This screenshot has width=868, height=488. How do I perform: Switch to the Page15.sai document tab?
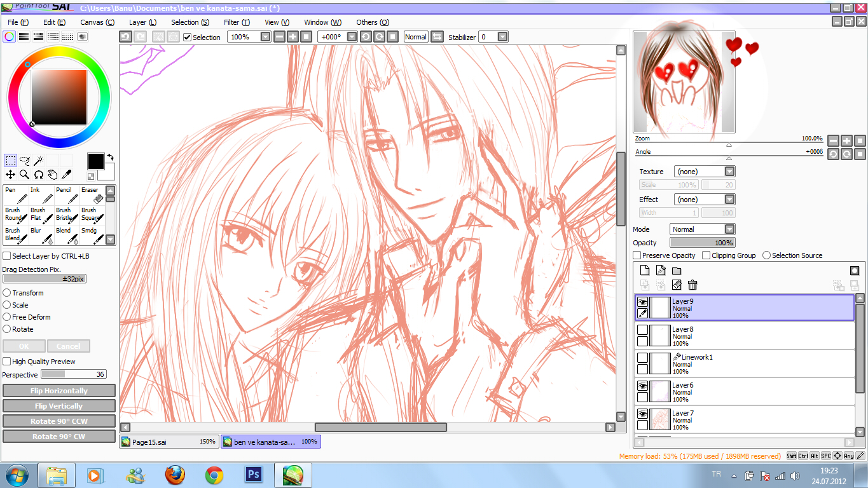click(169, 442)
